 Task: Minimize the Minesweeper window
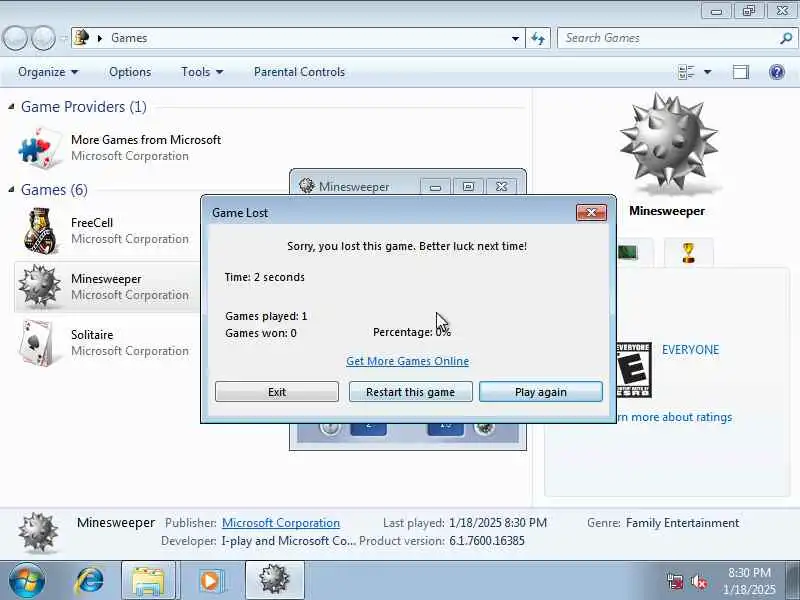tap(435, 187)
